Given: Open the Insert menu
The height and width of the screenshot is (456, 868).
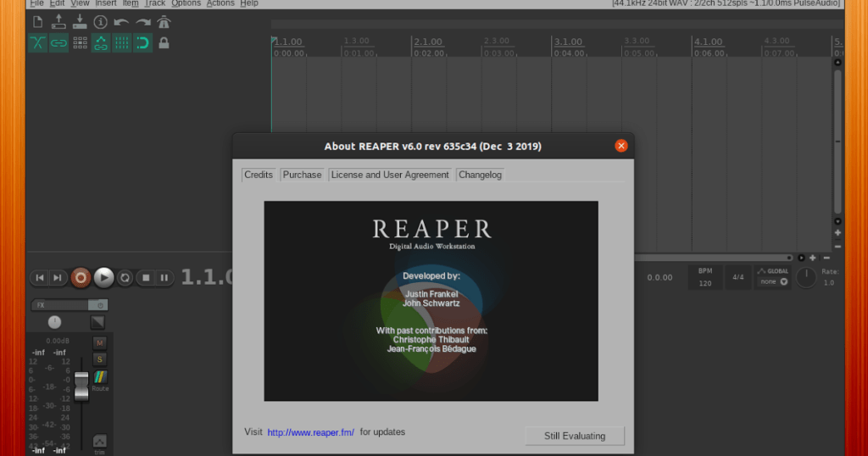Looking at the screenshot, I should (106, 3).
